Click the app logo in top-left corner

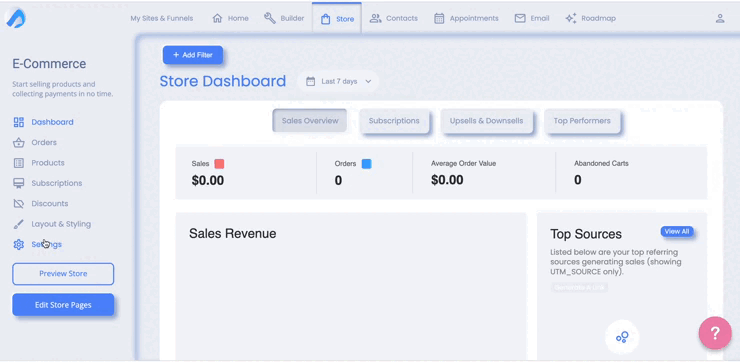[15, 18]
